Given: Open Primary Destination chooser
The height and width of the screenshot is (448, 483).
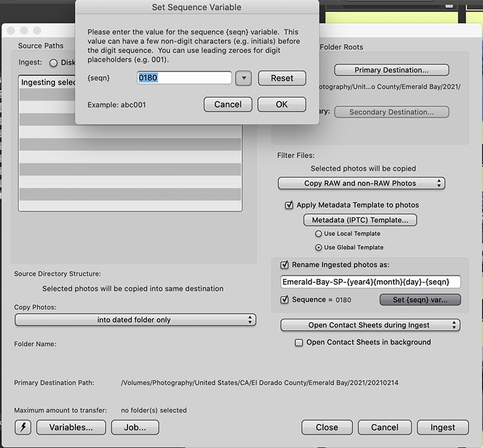Looking at the screenshot, I should pos(391,70).
